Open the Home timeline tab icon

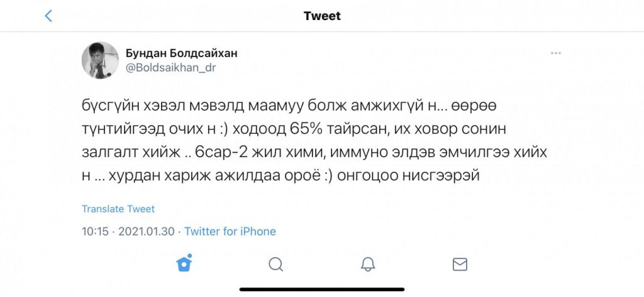click(x=184, y=263)
